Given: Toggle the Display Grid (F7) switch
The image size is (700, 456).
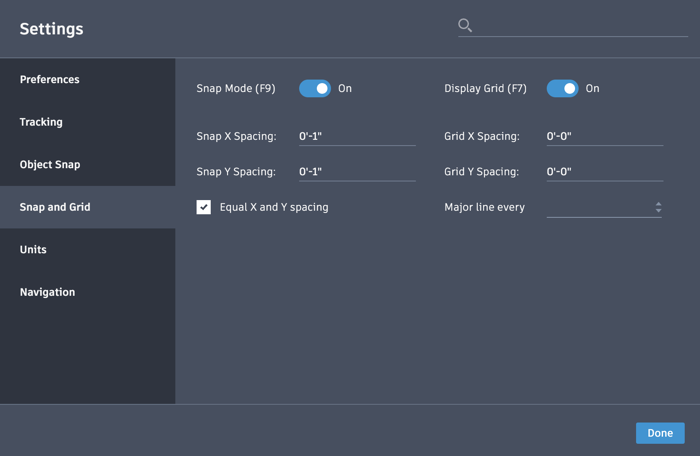Looking at the screenshot, I should click(x=562, y=89).
